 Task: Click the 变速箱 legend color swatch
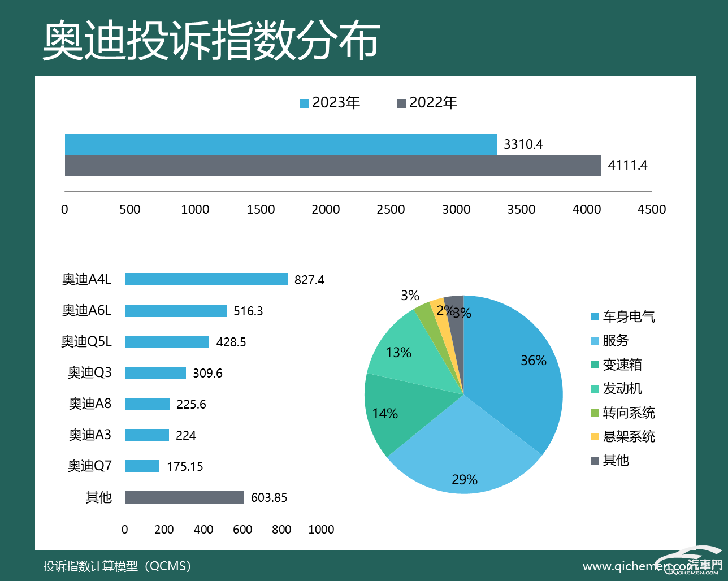595,365
